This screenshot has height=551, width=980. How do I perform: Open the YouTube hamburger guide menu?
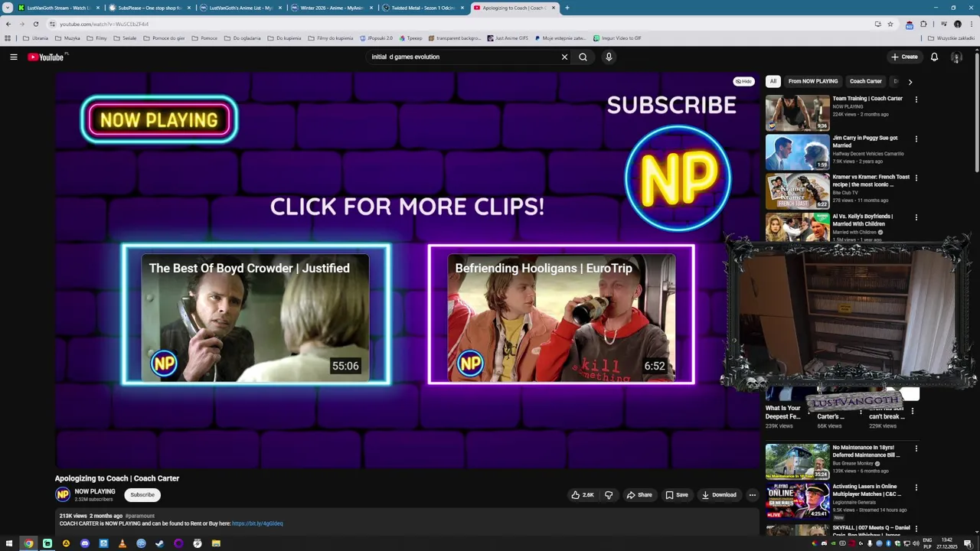click(x=13, y=57)
